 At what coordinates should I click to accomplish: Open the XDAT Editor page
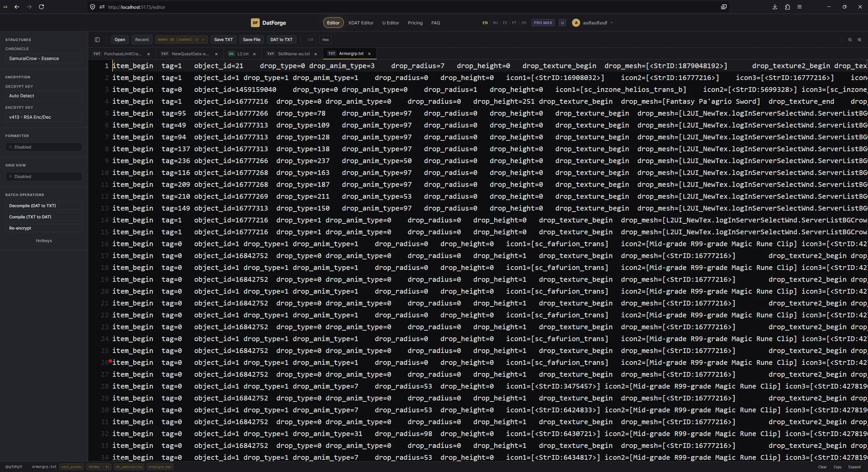pos(361,23)
